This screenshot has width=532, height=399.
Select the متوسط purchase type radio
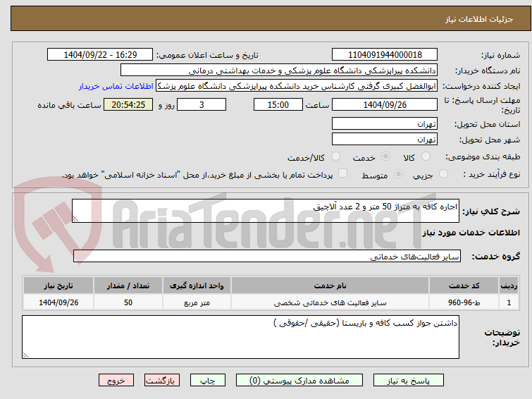[398, 174]
